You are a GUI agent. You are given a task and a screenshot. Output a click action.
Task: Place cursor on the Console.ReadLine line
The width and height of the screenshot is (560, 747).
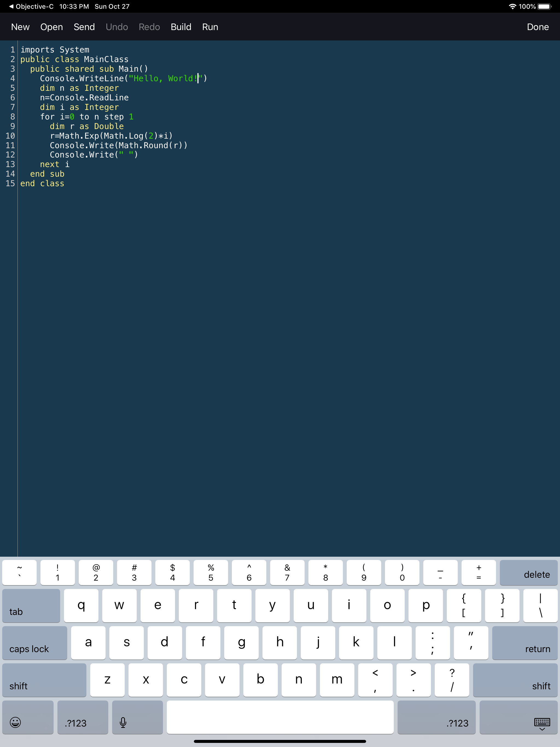coord(84,98)
